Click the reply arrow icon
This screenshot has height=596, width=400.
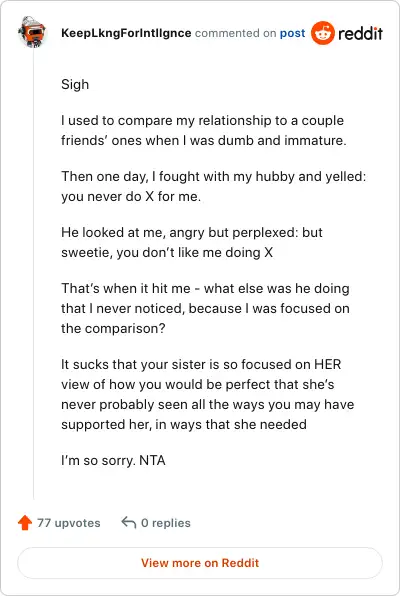click(129, 523)
